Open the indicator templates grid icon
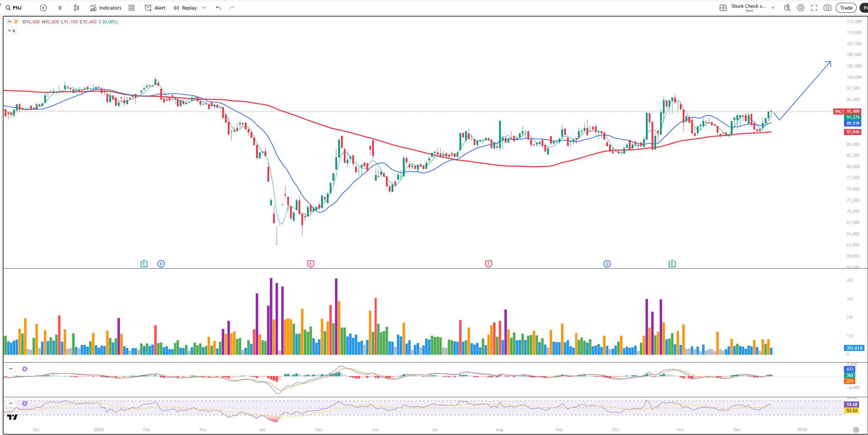The width and height of the screenshot is (868, 435). (132, 8)
